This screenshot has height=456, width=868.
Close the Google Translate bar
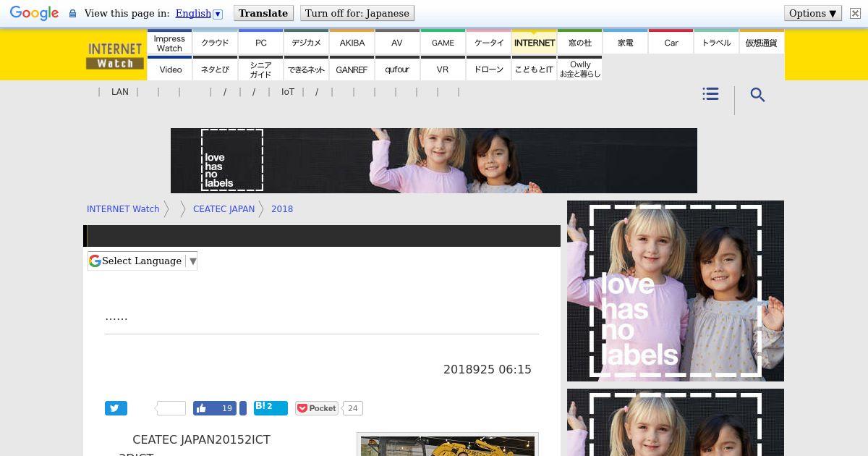point(855,13)
